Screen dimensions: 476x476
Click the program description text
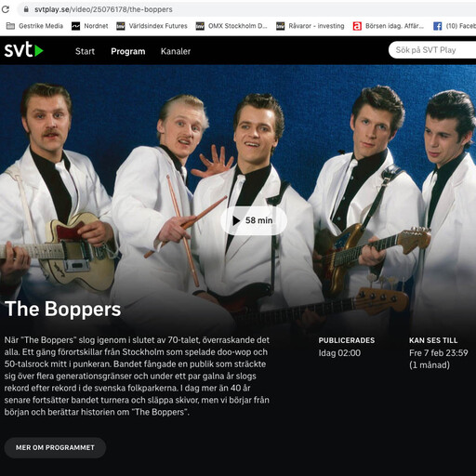pos(137,376)
